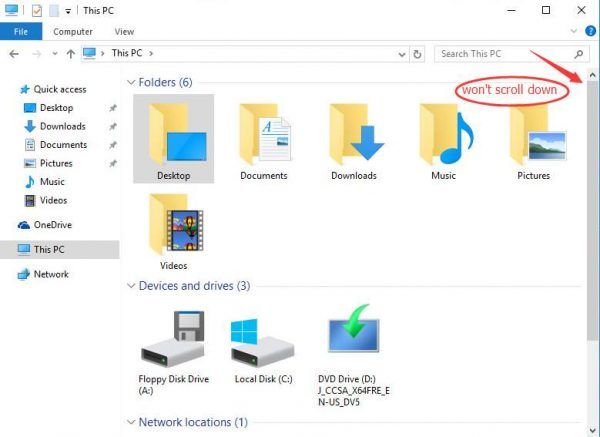
Task: Collapse the Network locations group
Action: click(x=131, y=422)
